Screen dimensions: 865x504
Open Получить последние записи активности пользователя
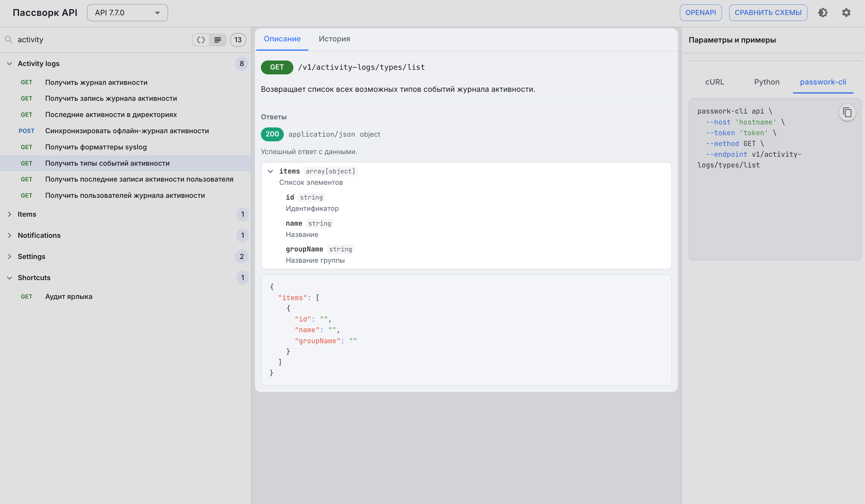click(x=125, y=179)
